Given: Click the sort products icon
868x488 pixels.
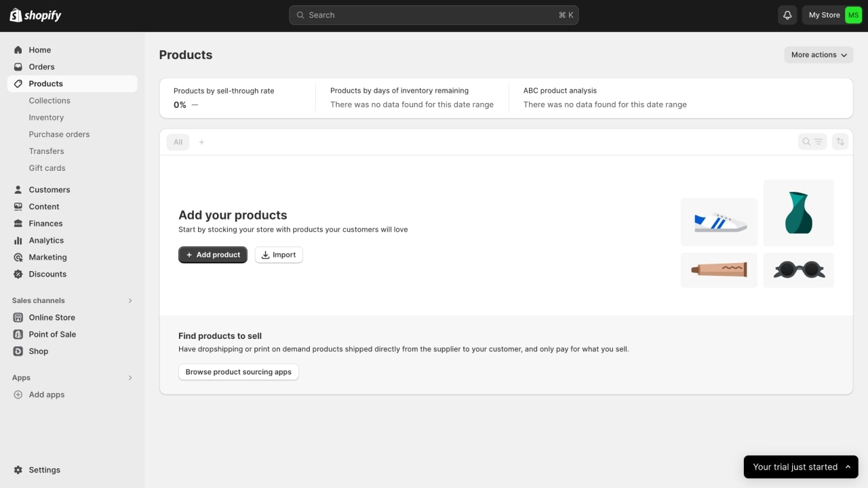Looking at the screenshot, I should (x=840, y=142).
